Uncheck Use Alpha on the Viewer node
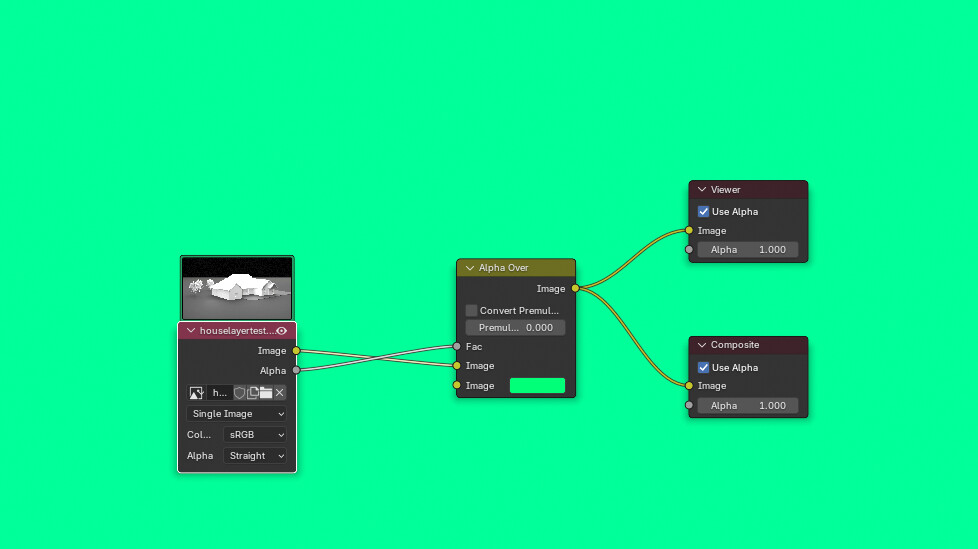Screen dimensions: 978x549 point(704,211)
